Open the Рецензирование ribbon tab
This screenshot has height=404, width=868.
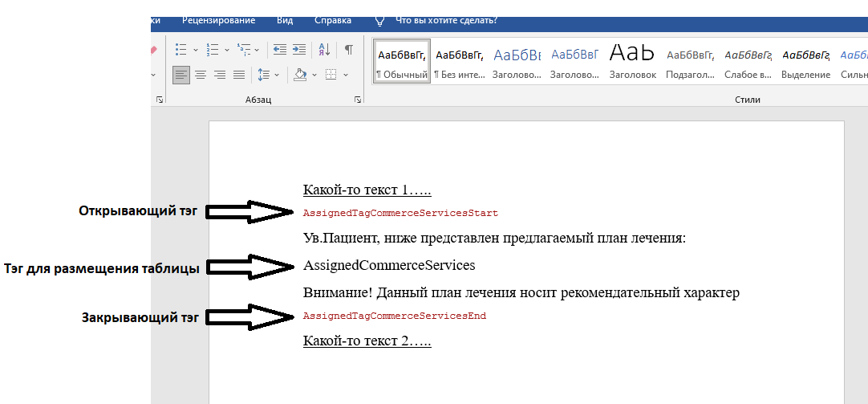[x=219, y=21]
